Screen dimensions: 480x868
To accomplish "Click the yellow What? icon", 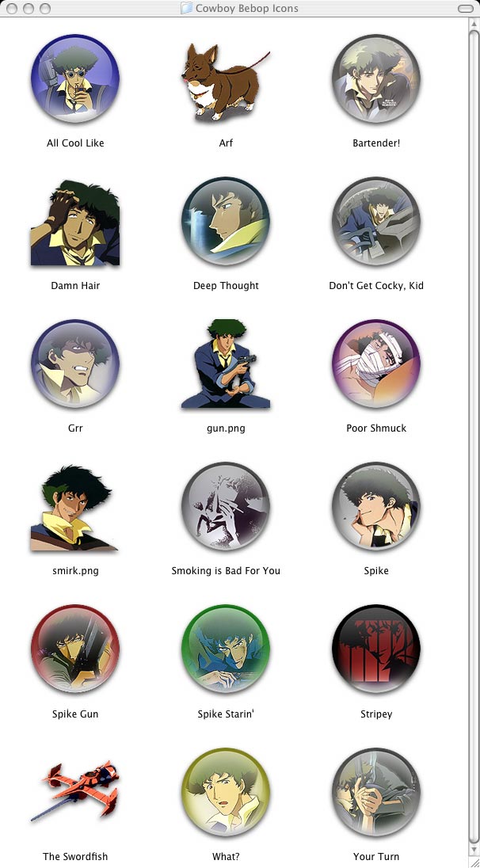I will [225, 792].
